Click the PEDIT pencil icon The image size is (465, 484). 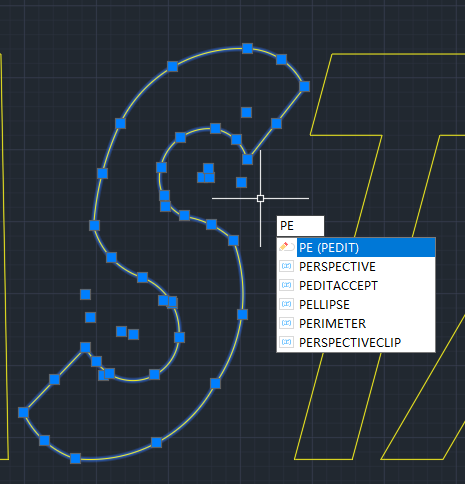coord(287,247)
